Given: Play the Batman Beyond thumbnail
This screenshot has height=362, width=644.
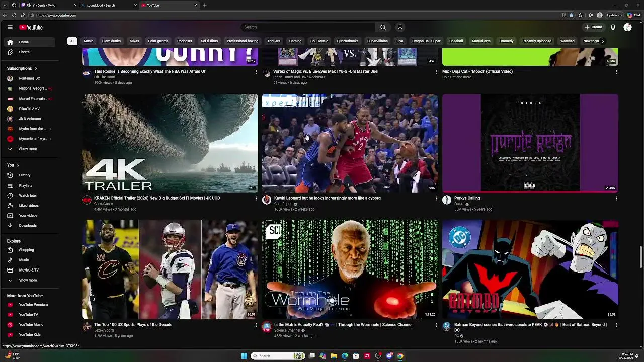Looking at the screenshot, I should click(x=530, y=269).
